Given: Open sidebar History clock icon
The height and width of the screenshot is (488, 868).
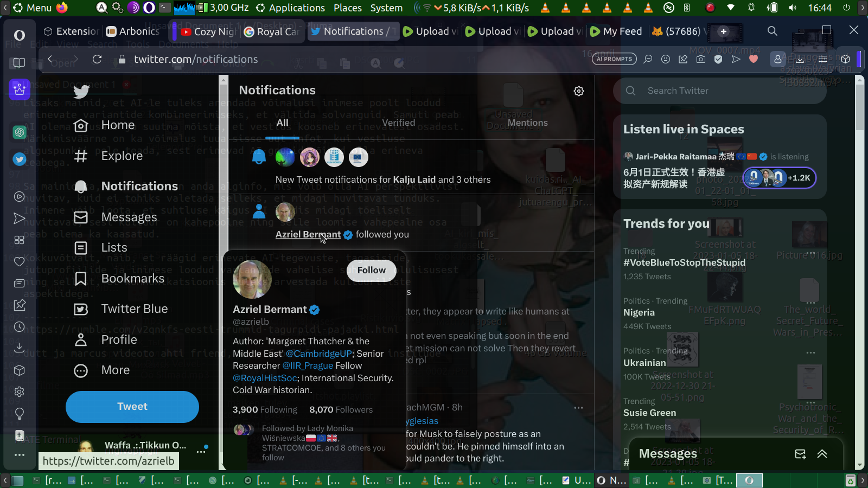Looking at the screenshot, I should (x=20, y=327).
